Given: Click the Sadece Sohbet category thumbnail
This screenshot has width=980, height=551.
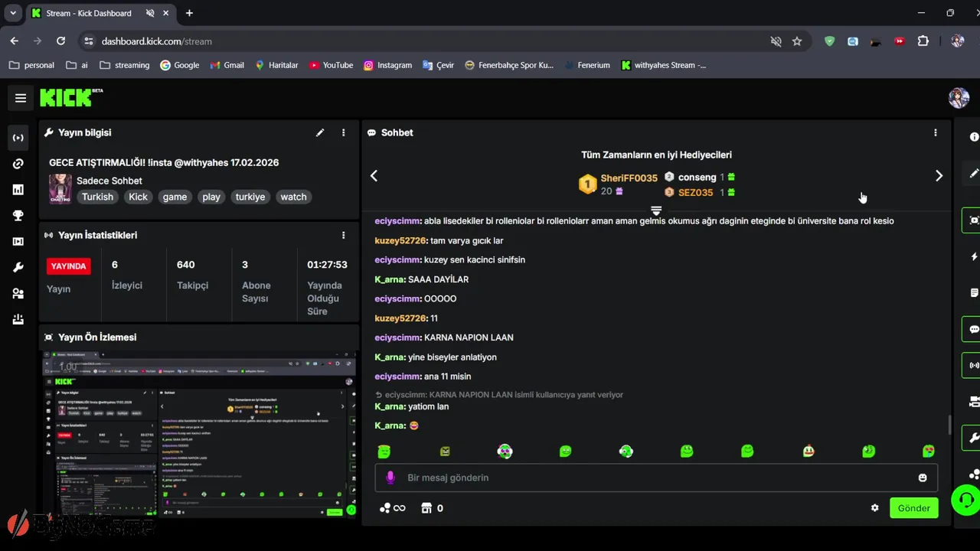Looking at the screenshot, I should click(60, 189).
